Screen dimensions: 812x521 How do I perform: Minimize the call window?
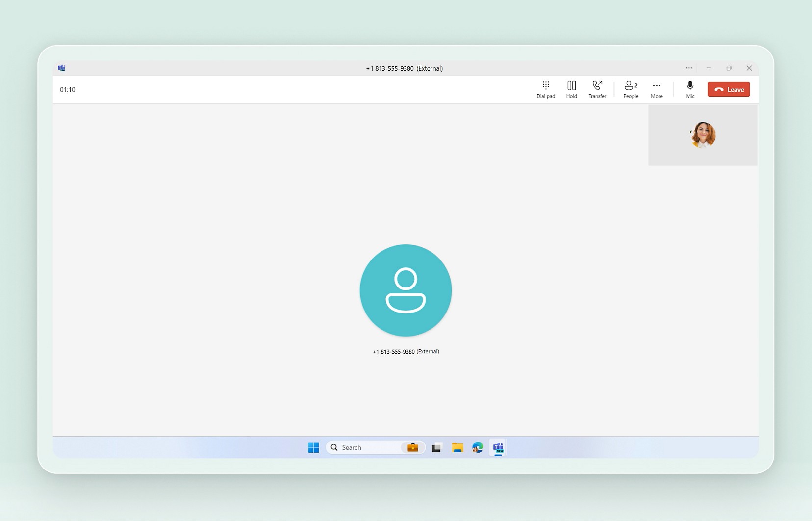coord(709,68)
